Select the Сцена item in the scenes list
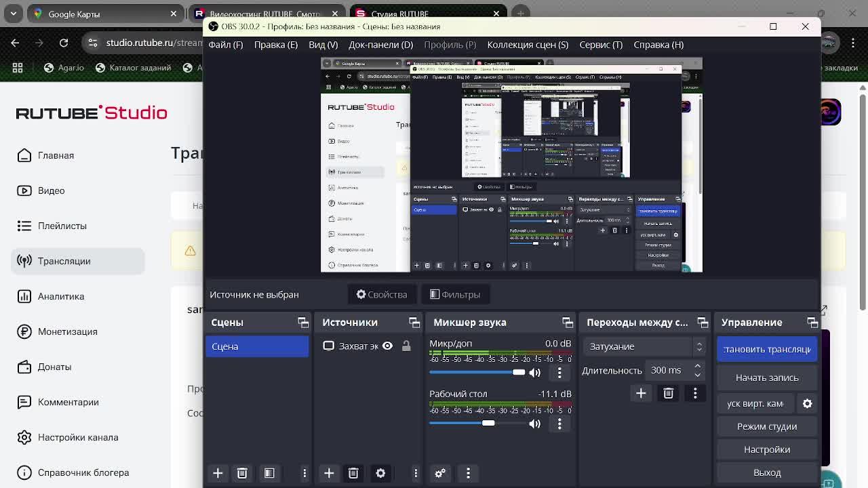The width and height of the screenshot is (868, 488). tap(257, 346)
